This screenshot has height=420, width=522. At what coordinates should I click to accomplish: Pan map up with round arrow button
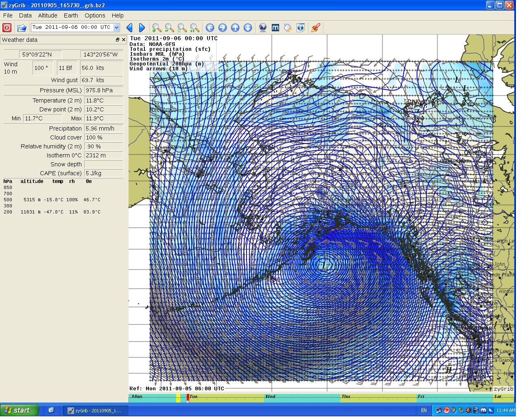[235, 28]
